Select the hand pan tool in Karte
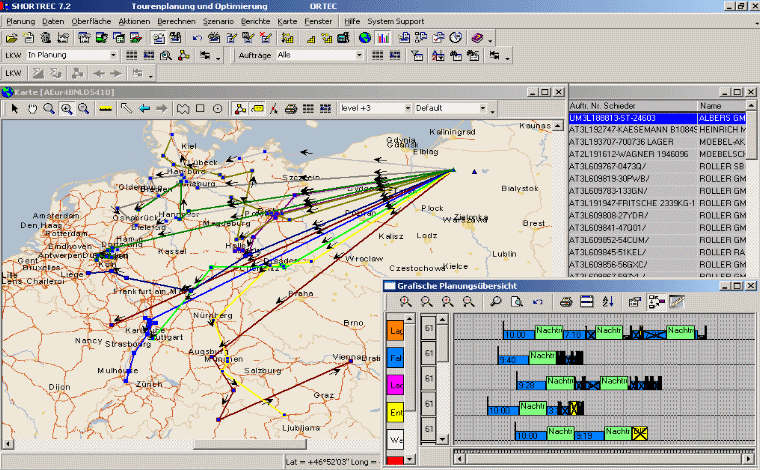The height and width of the screenshot is (470, 760). click(32, 109)
